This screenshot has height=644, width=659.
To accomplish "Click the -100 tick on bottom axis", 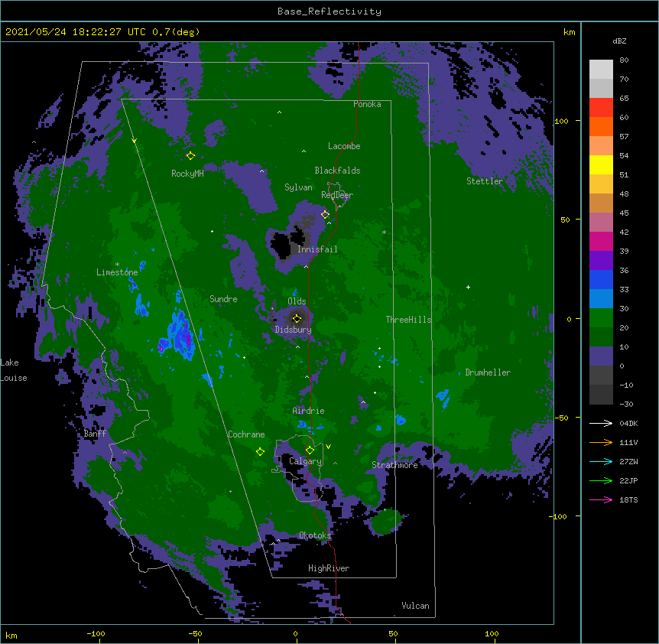I will click(x=96, y=634).
